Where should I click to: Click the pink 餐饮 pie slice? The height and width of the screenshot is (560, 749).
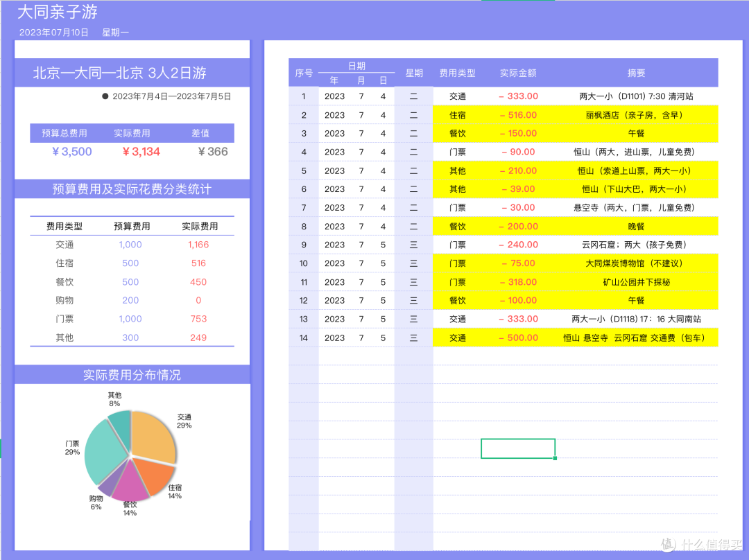pyautogui.click(x=130, y=482)
